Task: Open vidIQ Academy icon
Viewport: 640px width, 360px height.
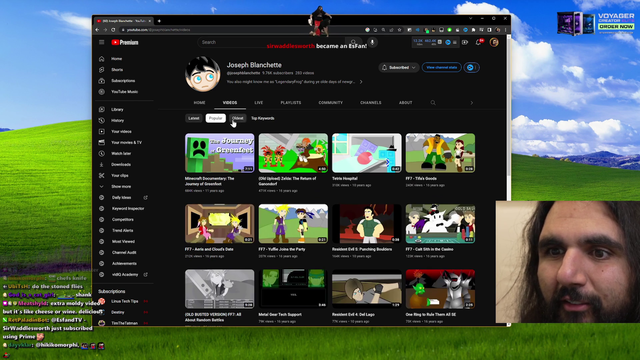Action: tap(102, 275)
